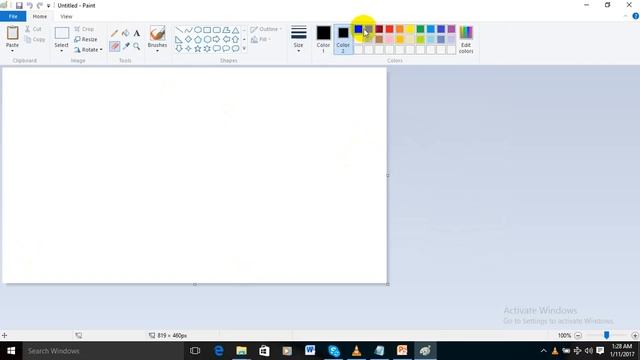Click the Redo arrow in title bar
The width and height of the screenshot is (640, 360).
click(40, 6)
